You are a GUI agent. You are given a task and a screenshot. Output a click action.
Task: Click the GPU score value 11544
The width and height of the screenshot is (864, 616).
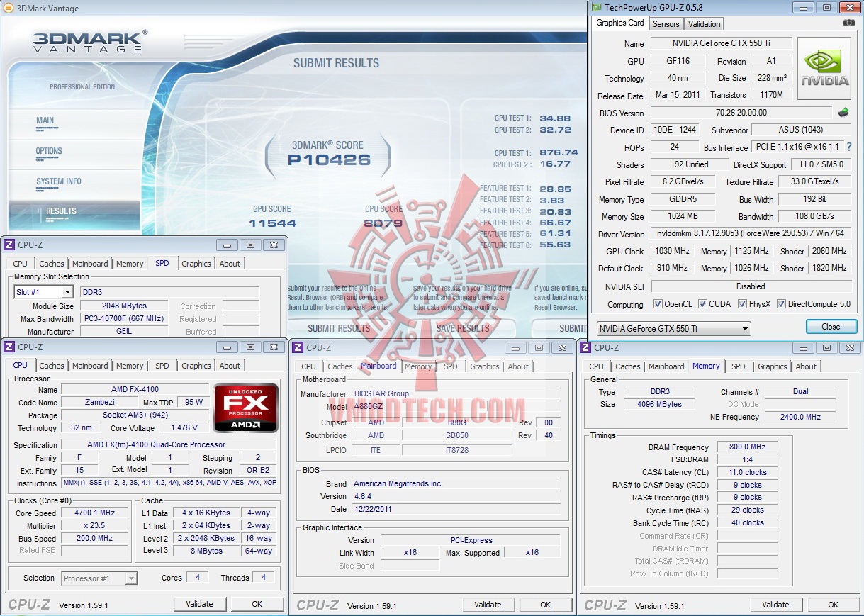click(271, 223)
